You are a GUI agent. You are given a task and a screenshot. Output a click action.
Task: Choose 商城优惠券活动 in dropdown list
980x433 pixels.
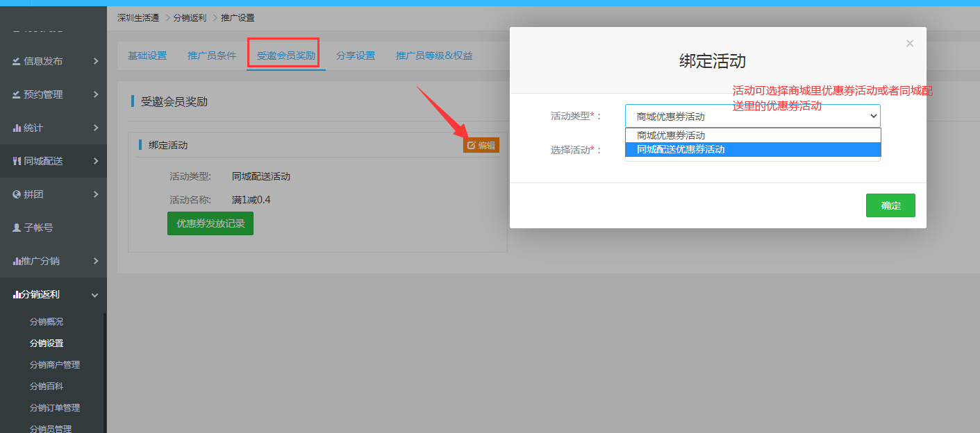tap(752, 135)
